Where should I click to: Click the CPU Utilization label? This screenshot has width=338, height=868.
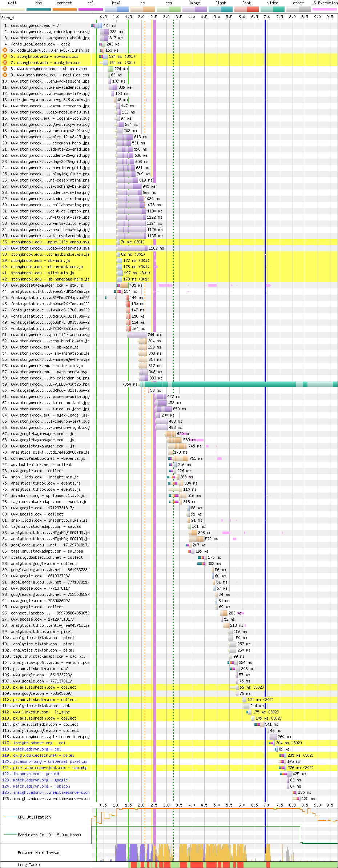(34, 817)
